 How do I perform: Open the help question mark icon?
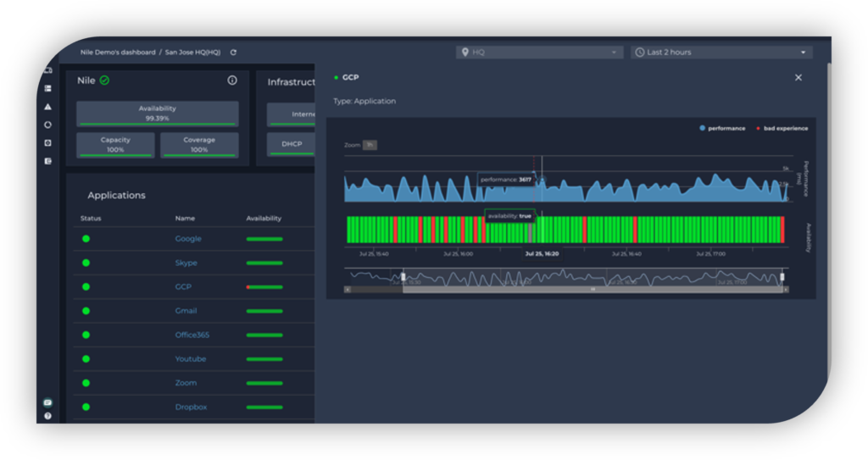[48, 416]
